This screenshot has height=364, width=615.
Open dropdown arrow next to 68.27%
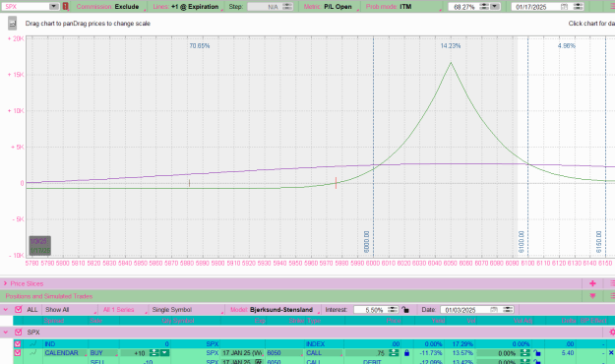(x=495, y=7)
